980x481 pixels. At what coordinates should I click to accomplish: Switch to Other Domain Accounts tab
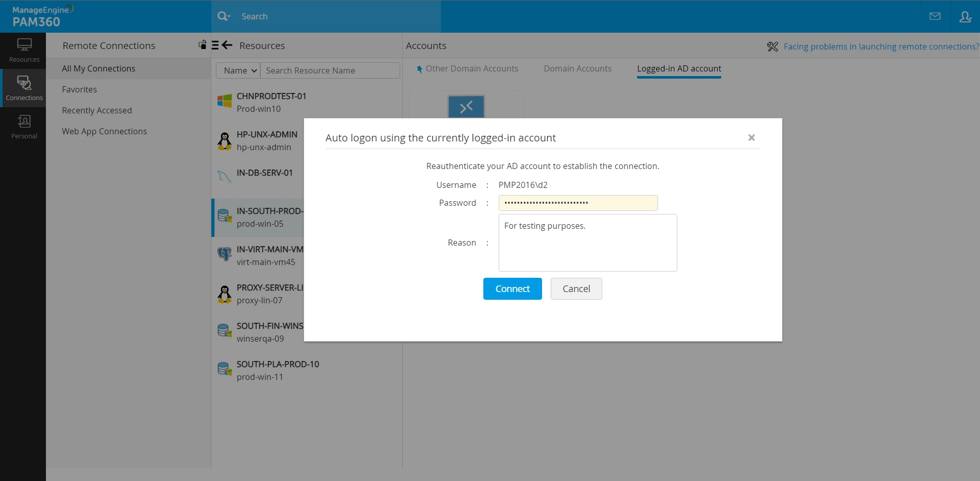[472, 68]
